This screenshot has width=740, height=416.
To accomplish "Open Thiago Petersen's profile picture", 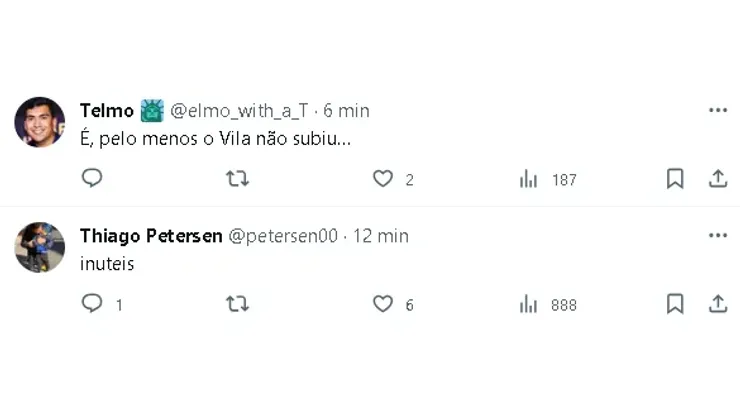I will [x=40, y=247].
